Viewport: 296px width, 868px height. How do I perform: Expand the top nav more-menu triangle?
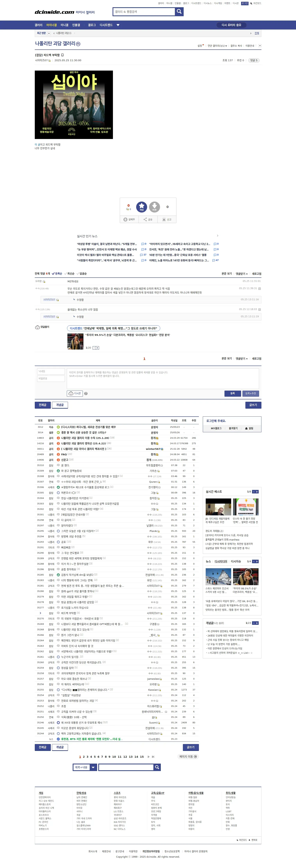118,25
